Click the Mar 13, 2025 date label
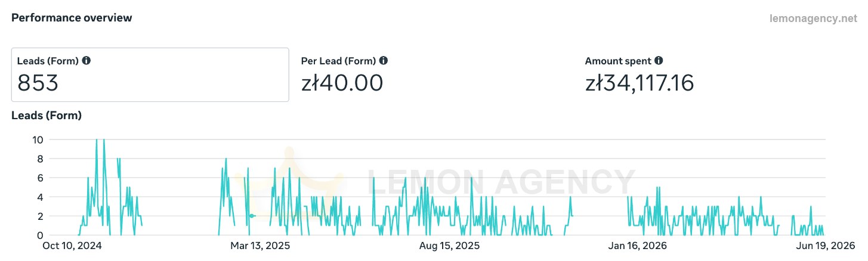Screen dimensions: 868x261 coord(260,246)
